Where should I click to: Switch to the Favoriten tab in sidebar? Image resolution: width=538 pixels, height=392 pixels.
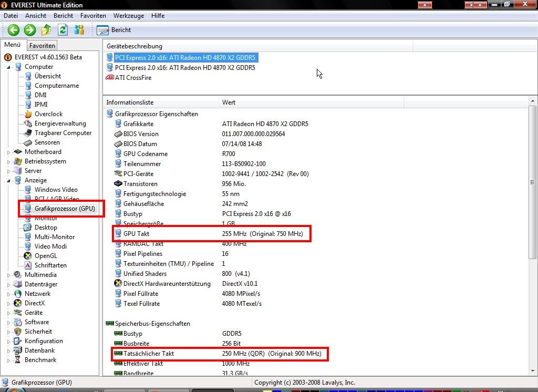point(42,46)
